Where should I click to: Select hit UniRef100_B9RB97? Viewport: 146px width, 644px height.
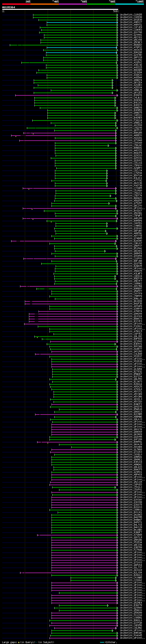click(x=131, y=289)
